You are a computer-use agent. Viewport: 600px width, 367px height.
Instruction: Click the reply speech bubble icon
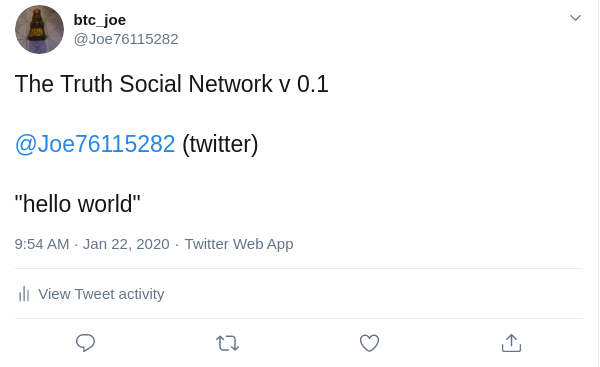pyautogui.click(x=85, y=343)
